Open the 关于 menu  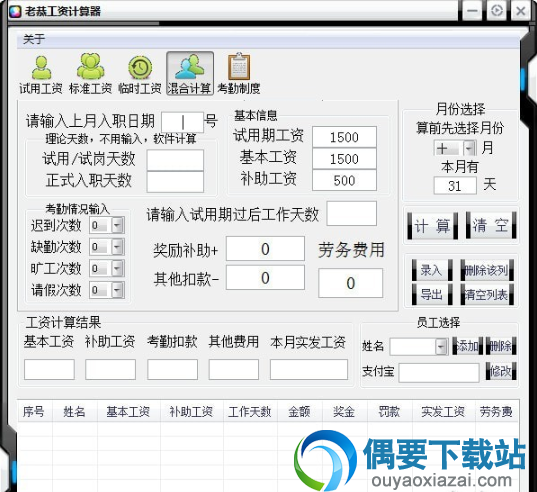tap(34, 39)
